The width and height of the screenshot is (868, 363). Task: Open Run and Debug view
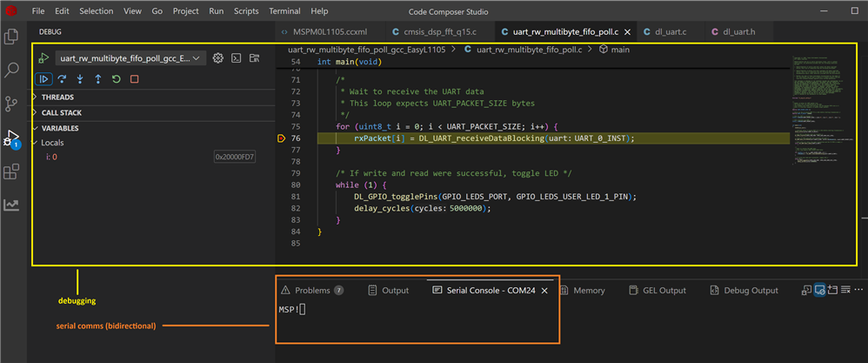pyautogui.click(x=11, y=138)
